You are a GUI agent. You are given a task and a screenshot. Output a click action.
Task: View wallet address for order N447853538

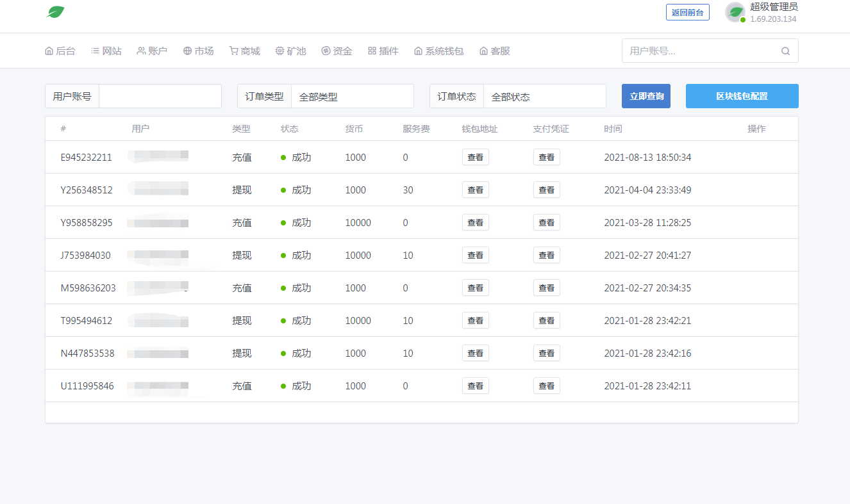tap(476, 353)
